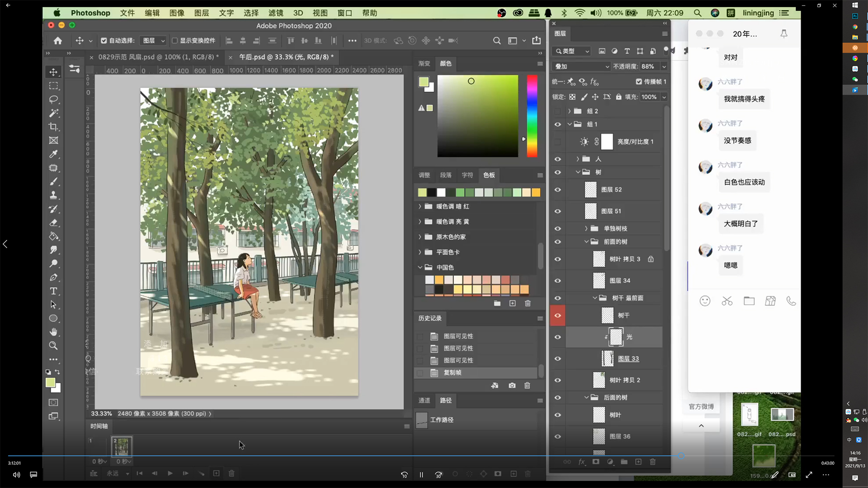This screenshot has width=868, height=488.
Task: Open the opacity 88% dropdown arrow
Action: (664, 66)
